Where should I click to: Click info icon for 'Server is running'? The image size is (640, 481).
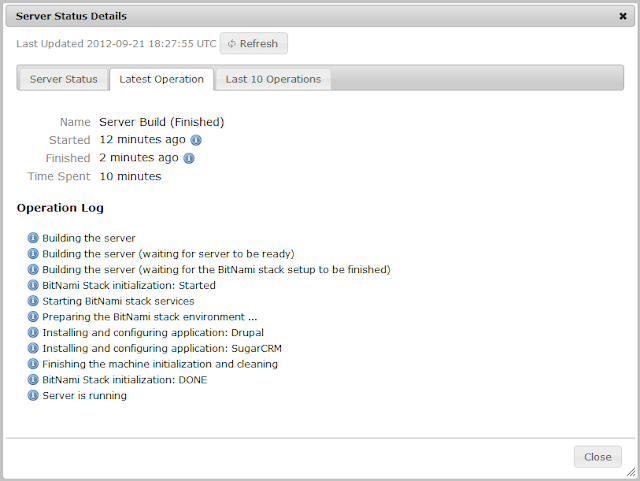pyautogui.click(x=33, y=395)
